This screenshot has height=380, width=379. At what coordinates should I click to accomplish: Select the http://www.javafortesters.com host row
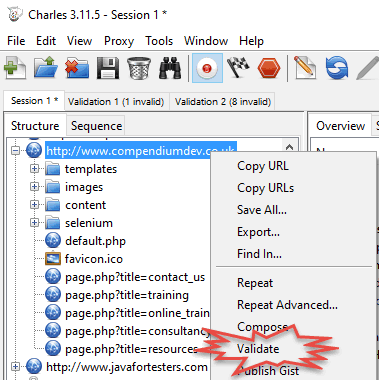tap(127, 367)
